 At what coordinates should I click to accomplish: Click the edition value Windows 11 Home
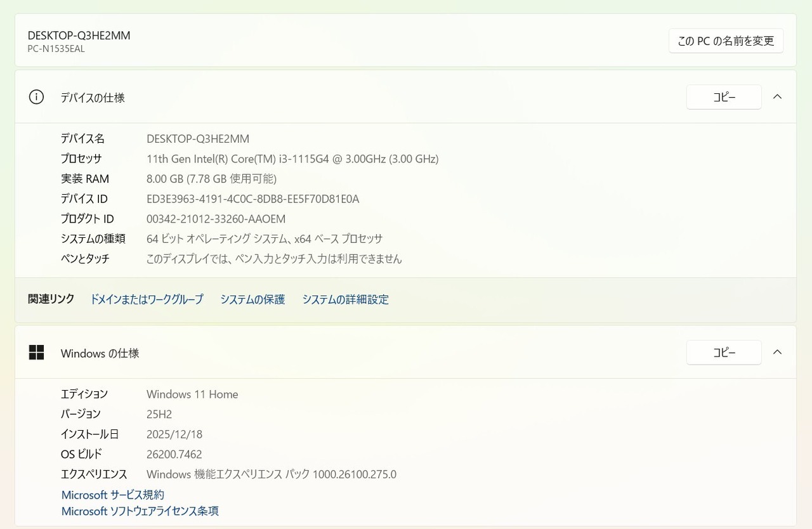192,394
